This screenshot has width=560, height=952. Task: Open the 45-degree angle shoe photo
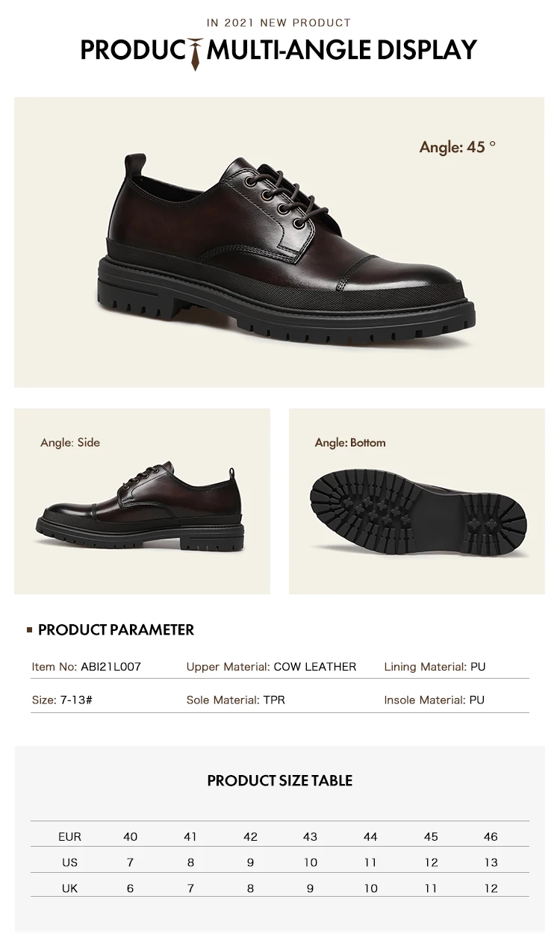tap(279, 242)
